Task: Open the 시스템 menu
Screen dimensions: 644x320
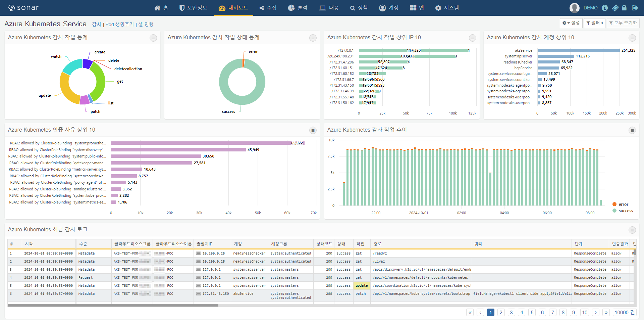Action: (x=447, y=8)
